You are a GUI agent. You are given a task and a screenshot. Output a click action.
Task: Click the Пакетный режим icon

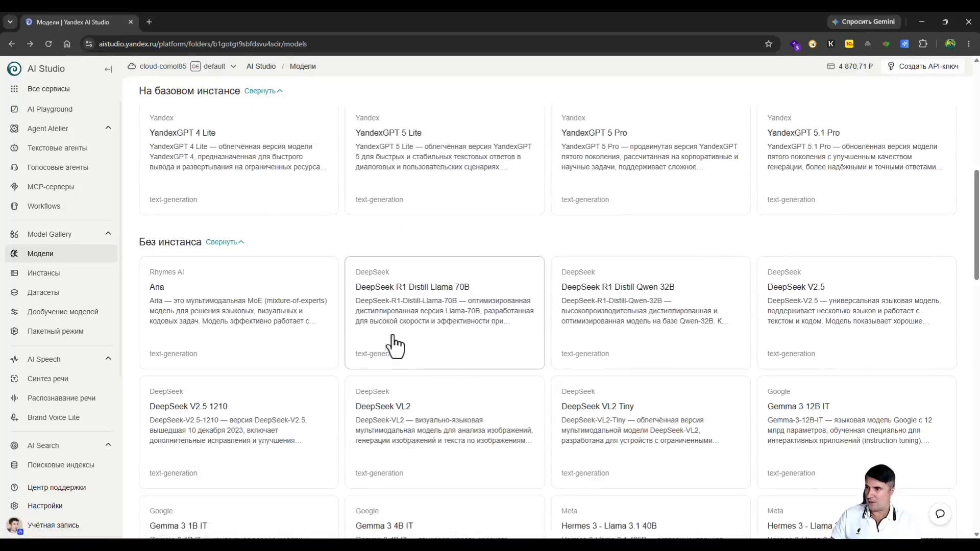pos(14,331)
